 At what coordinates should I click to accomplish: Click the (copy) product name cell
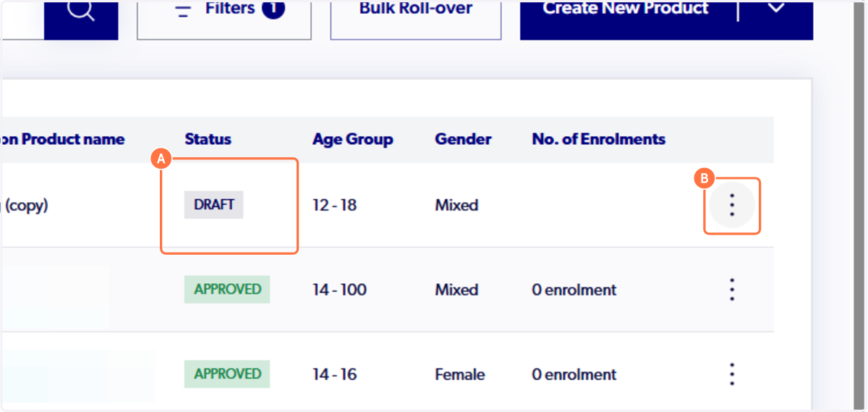[26, 205]
